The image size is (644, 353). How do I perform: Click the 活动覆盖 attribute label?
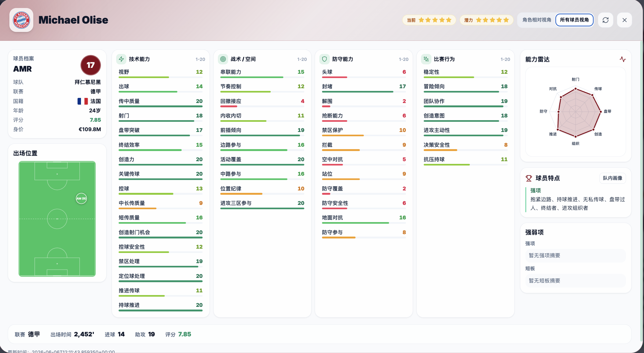tap(231, 159)
